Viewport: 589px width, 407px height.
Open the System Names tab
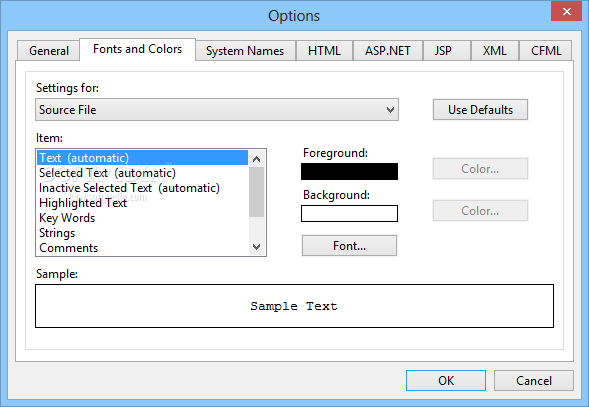245,51
